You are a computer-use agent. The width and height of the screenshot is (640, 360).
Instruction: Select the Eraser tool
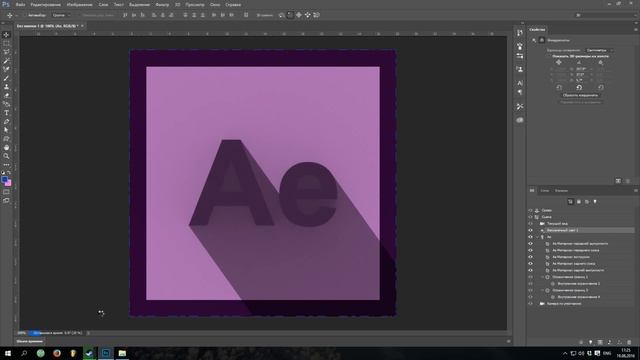(6, 95)
